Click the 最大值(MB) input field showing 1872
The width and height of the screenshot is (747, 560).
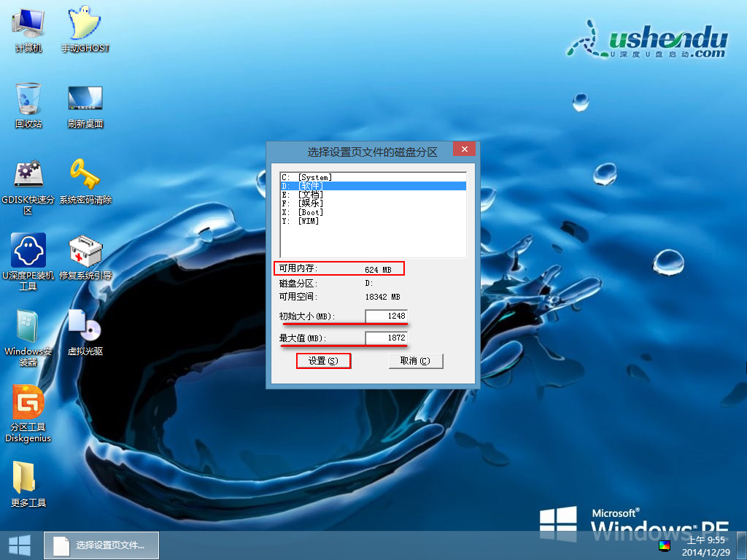(x=386, y=338)
